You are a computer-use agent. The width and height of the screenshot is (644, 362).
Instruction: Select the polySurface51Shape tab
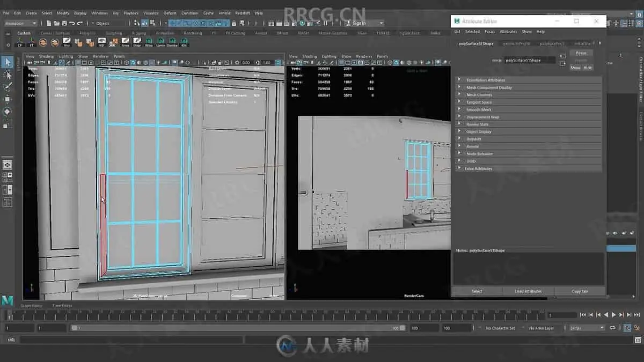[476, 43]
